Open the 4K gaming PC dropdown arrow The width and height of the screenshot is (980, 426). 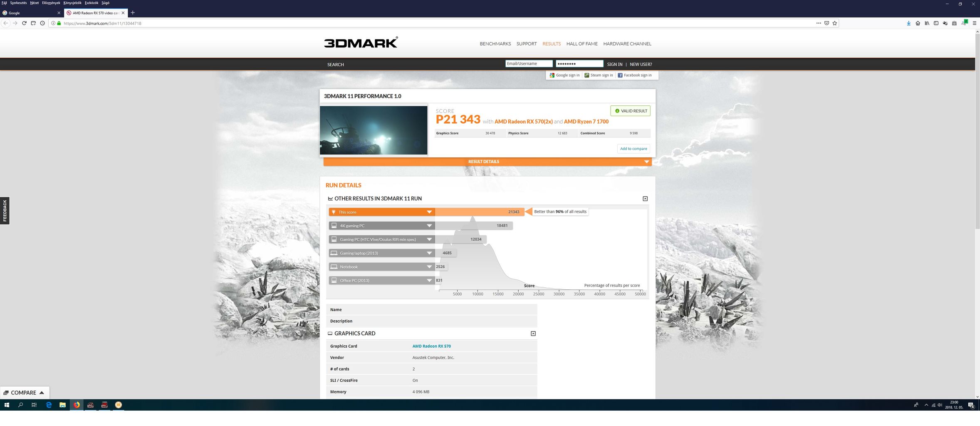429,226
